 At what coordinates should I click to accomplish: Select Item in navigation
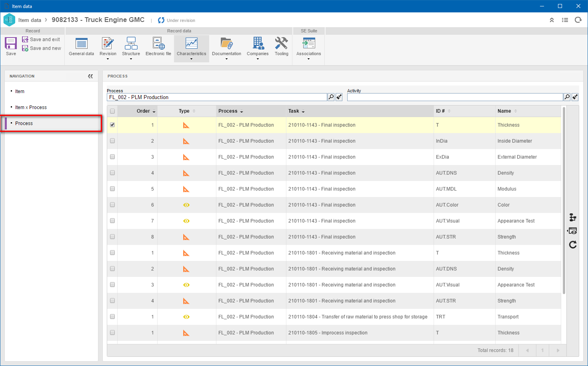click(20, 91)
